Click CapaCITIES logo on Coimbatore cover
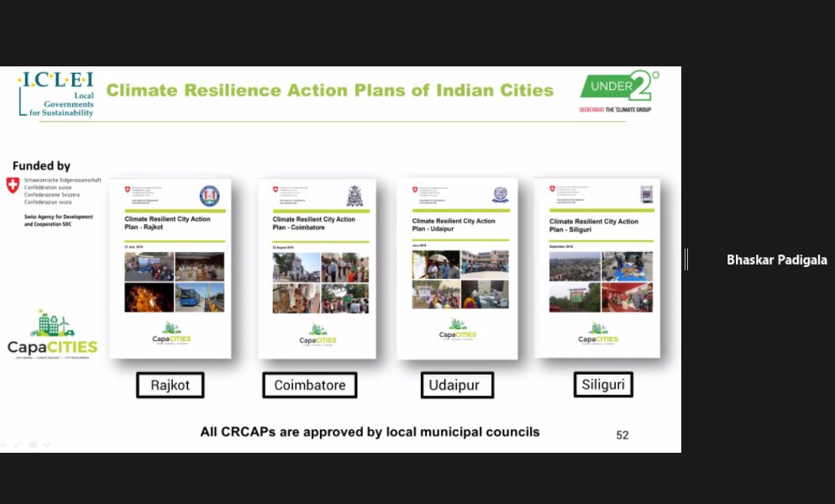 318,334
